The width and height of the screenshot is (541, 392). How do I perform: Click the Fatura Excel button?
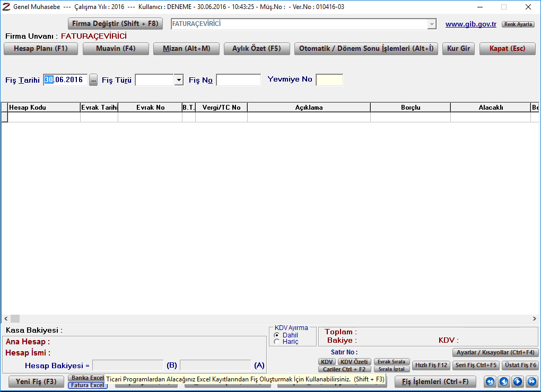pyautogui.click(x=88, y=385)
